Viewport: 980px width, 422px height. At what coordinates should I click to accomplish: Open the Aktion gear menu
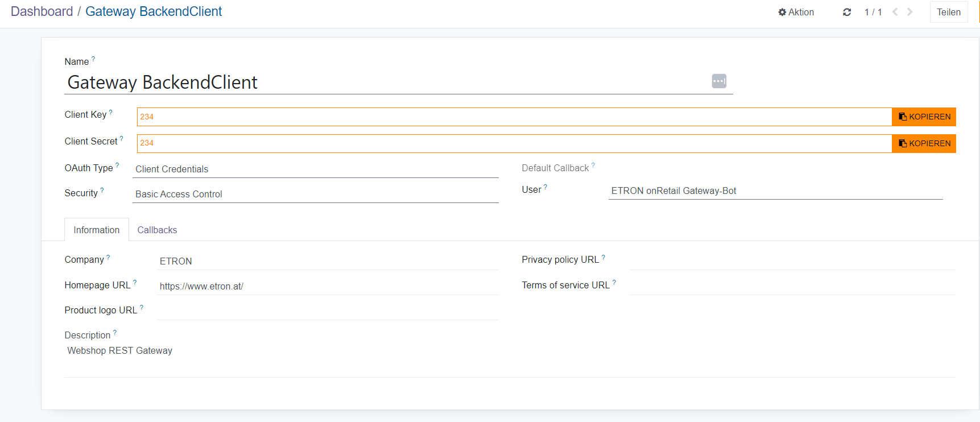796,12
